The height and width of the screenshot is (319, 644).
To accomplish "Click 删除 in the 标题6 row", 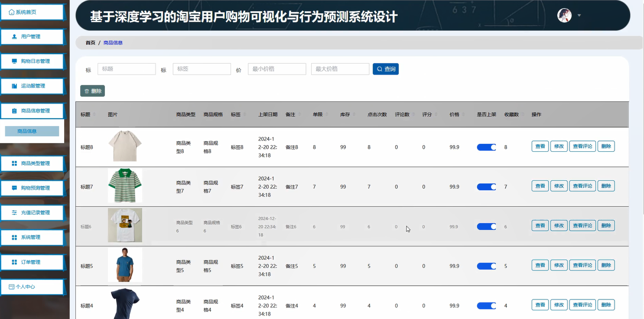I will tap(606, 226).
